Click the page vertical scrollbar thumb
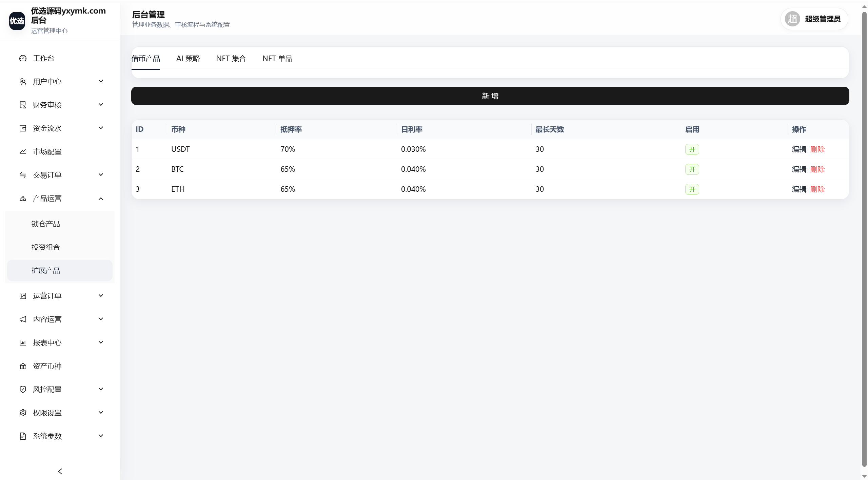The width and height of the screenshot is (868, 480). coord(864,239)
